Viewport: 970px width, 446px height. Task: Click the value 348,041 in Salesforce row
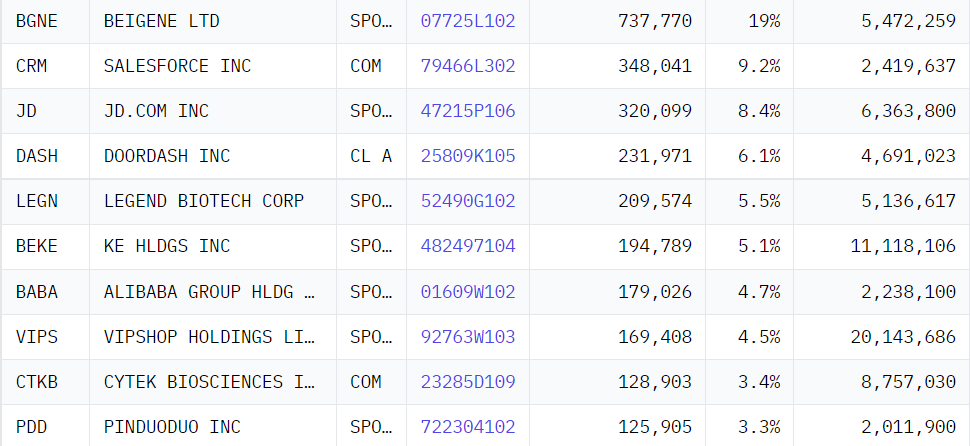tap(655, 66)
